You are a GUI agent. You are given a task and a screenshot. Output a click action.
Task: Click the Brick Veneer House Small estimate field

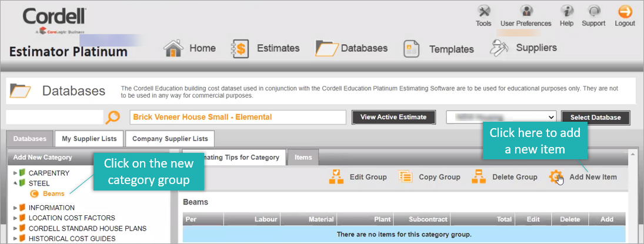pos(238,117)
